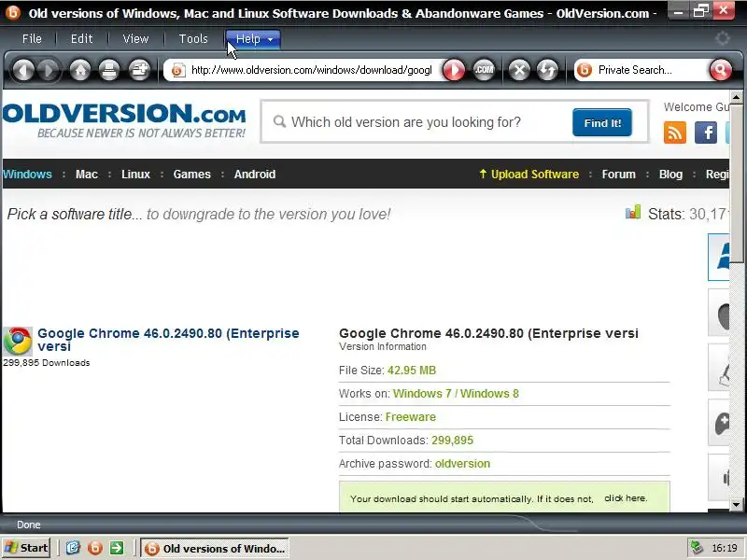Open the RSS feed orange icon
This screenshot has height=560, width=747.
674,132
